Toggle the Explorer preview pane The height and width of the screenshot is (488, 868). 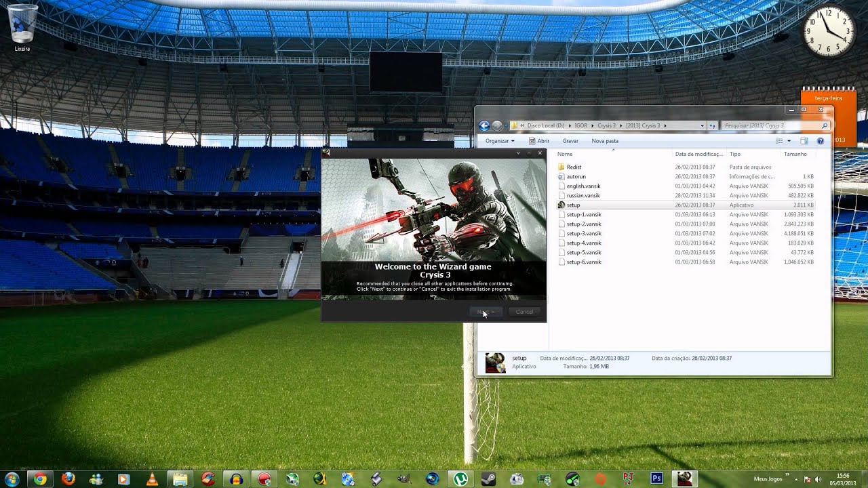pyautogui.click(x=804, y=141)
